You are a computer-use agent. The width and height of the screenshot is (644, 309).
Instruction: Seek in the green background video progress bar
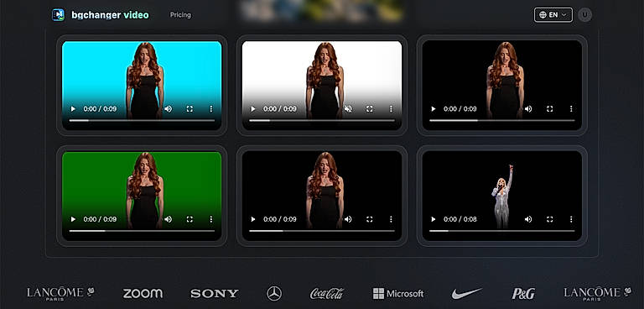(142, 231)
